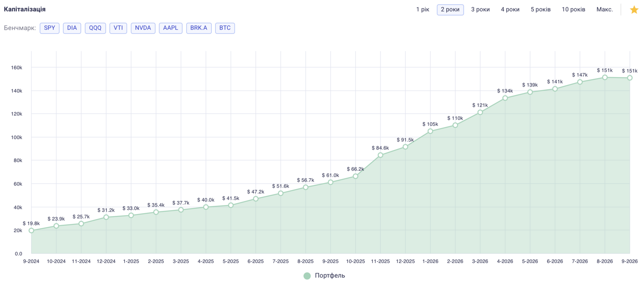Click the $ 40.0k data point
This screenshot has height=283, width=644.
point(206,207)
